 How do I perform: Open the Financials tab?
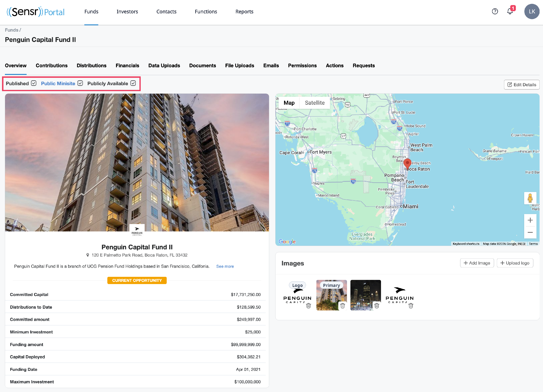pyautogui.click(x=127, y=65)
